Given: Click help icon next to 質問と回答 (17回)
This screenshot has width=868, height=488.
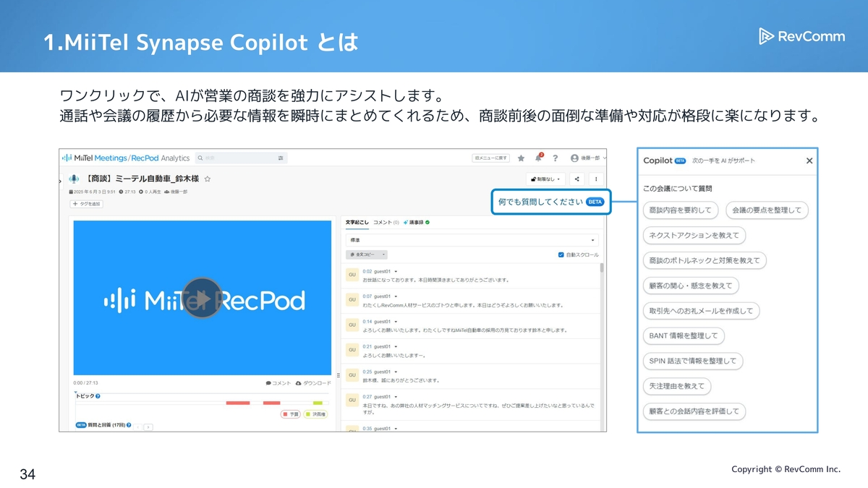Looking at the screenshot, I should (129, 425).
